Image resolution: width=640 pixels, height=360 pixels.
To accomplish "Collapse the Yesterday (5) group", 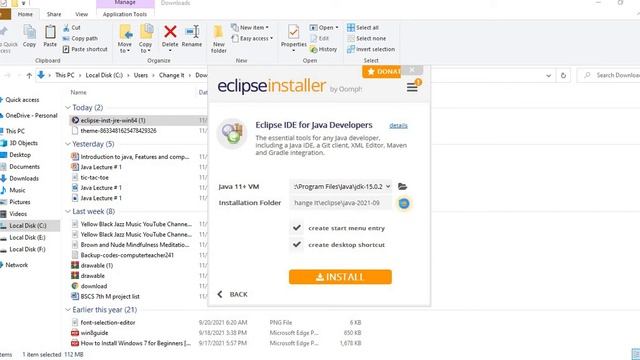I will (x=68, y=144).
